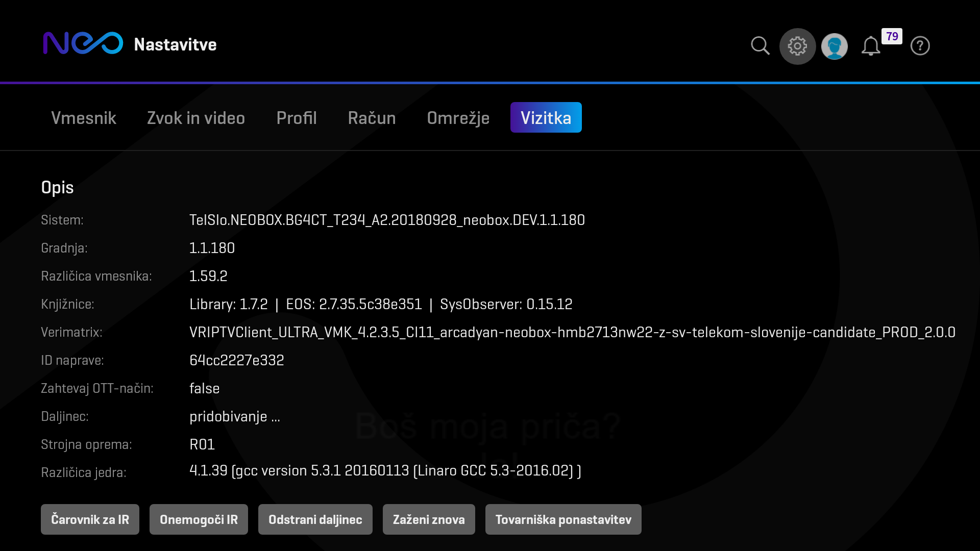The image size is (980, 551).
Task: Click the 79 notification count badge
Action: (x=892, y=36)
